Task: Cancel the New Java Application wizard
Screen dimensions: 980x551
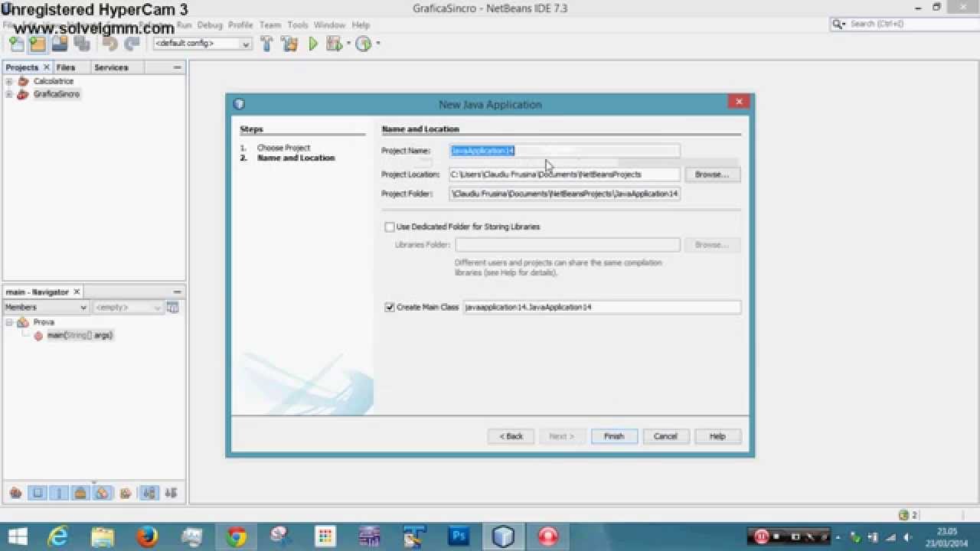Action: click(x=665, y=436)
